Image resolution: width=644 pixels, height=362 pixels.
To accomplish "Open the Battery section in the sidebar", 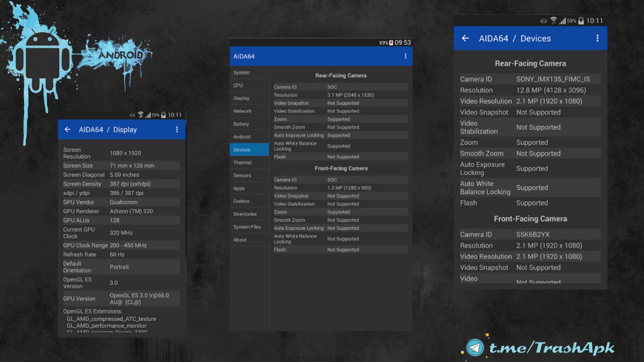I will click(249, 124).
